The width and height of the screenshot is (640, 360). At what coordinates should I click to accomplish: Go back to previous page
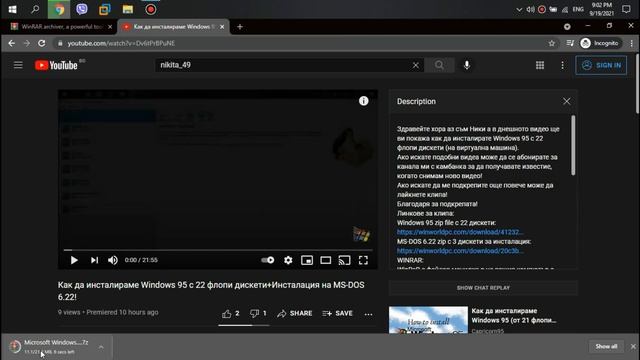pos(11,43)
